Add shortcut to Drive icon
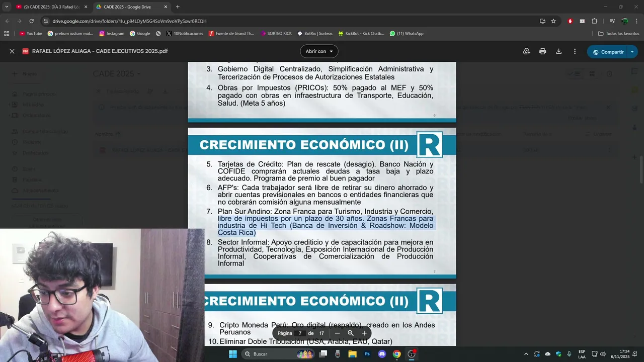The height and width of the screenshot is (362, 644). click(526, 51)
